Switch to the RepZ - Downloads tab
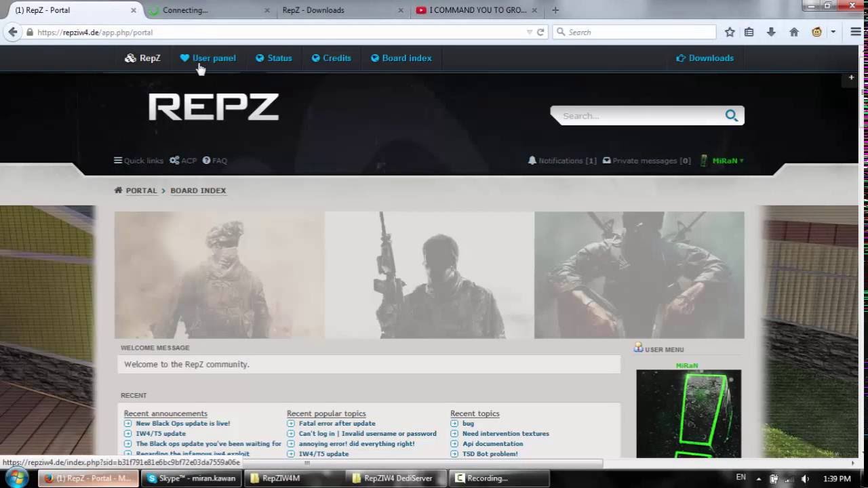The height and width of the screenshot is (488, 868). tap(341, 10)
